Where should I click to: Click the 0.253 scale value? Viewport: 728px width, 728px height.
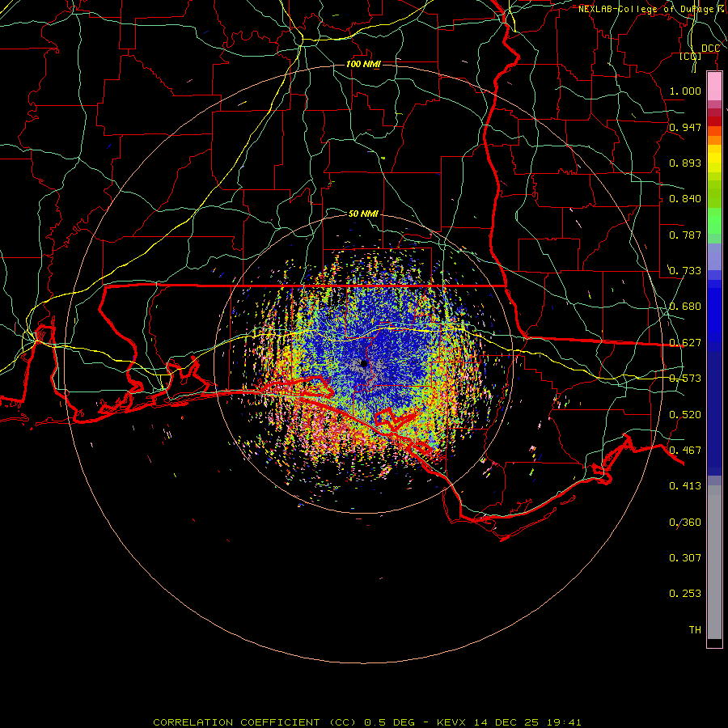tap(685, 594)
